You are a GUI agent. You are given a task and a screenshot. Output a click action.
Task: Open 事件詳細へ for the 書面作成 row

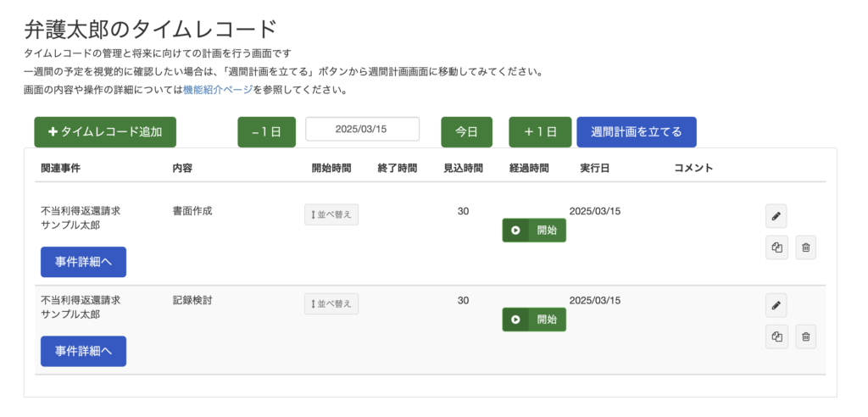tap(83, 262)
